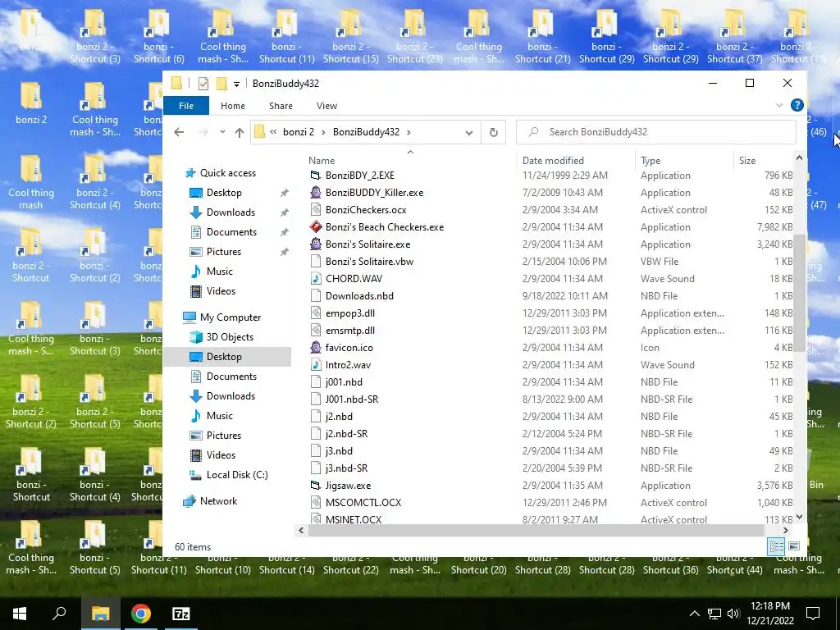Select bonzi 2 folder on desktop
Screen dimensions: 840x630
point(31,104)
